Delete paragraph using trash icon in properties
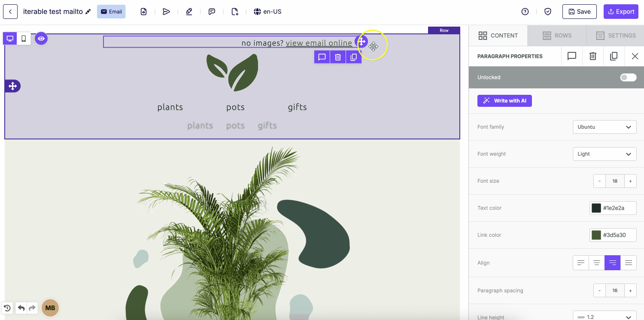The width and height of the screenshot is (644, 320). tap(593, 56)
